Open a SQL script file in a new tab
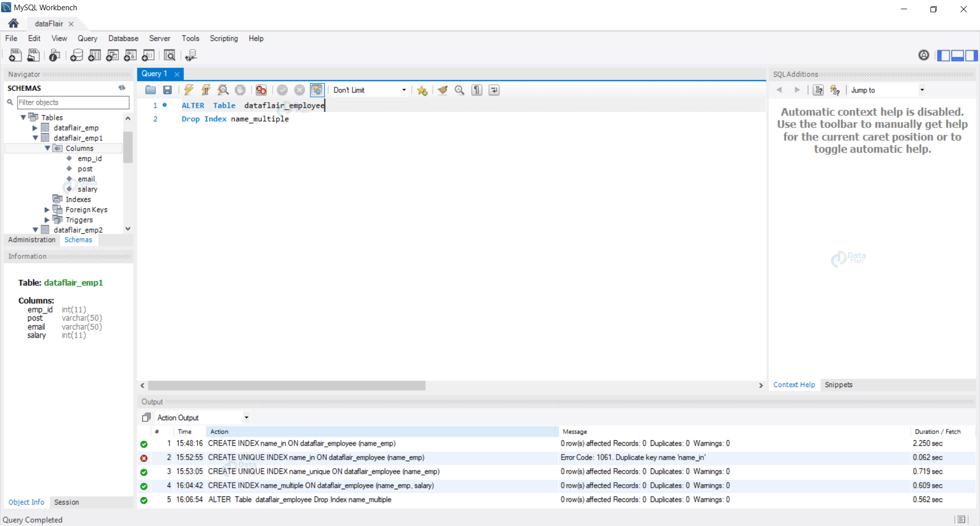Screen dimensions: 980x526 point(33,55)
